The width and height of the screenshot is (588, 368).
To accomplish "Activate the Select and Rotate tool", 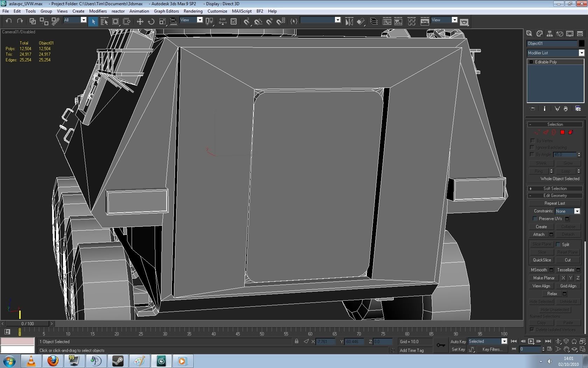I will [151, 22].
